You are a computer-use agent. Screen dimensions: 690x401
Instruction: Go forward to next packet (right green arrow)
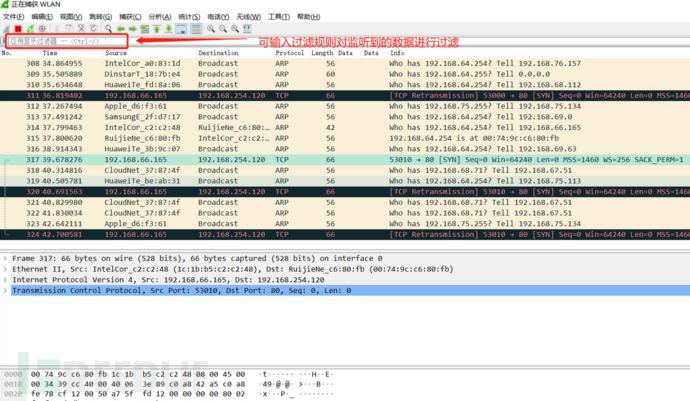pyautogui.click(x=131, y=30)
